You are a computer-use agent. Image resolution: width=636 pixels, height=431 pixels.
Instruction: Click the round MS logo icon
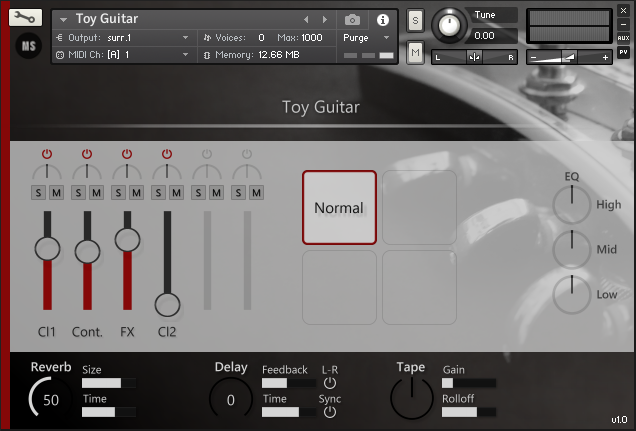[29, 45]
